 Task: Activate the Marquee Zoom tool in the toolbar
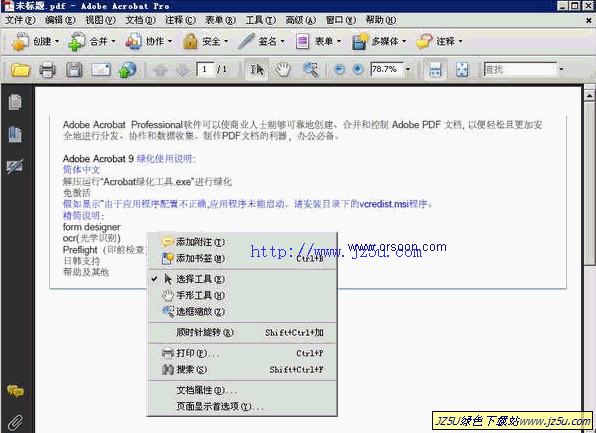310,70
